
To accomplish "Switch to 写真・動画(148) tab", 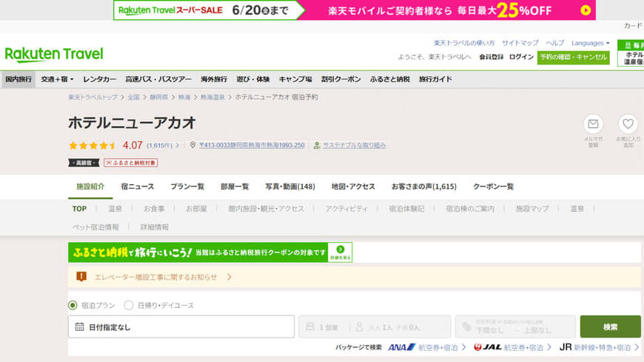I will (290, 187).
